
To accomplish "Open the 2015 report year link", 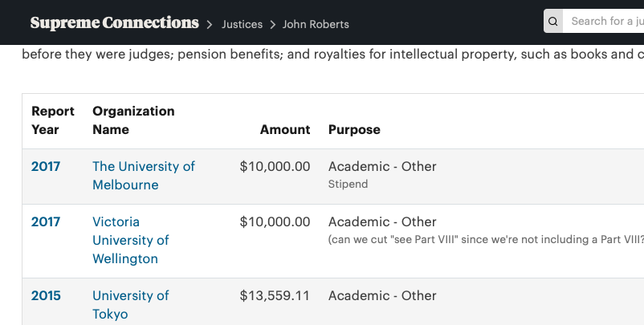I will 46,296.
